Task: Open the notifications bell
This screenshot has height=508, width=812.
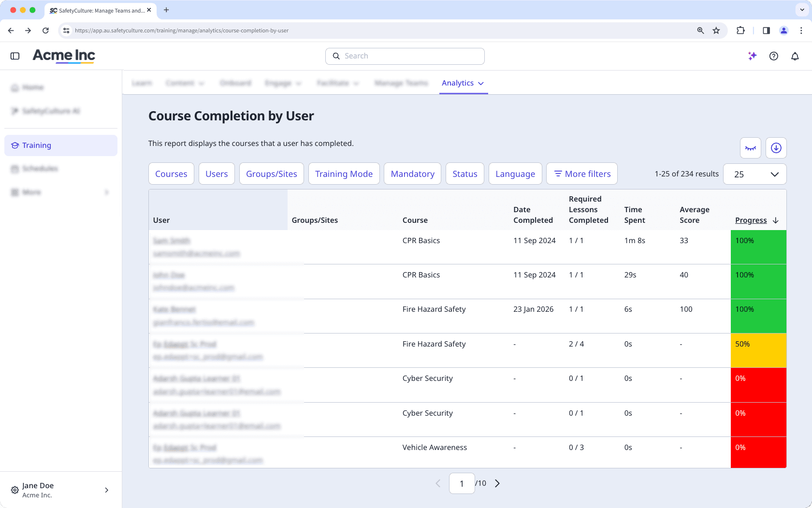Action: coord(795,56)
